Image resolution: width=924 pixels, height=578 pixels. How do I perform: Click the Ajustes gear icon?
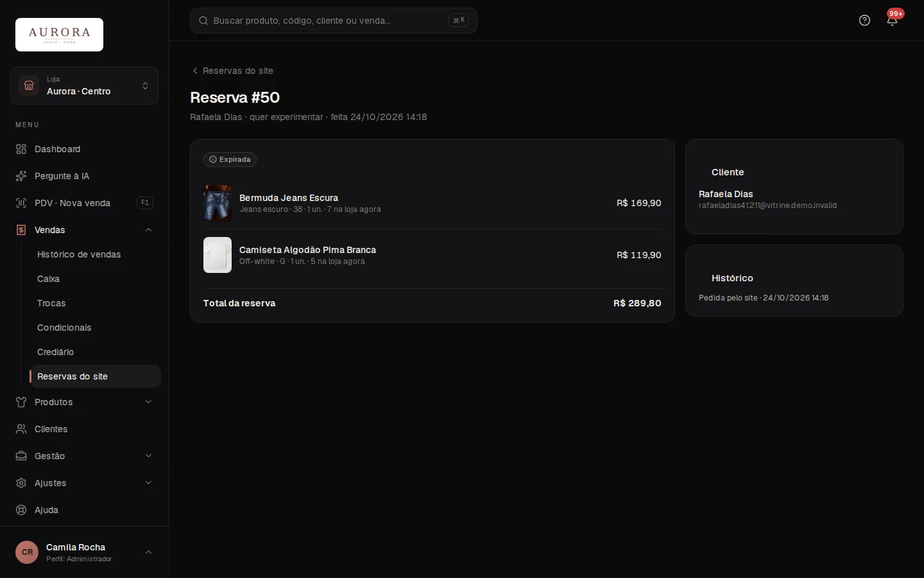21,483
